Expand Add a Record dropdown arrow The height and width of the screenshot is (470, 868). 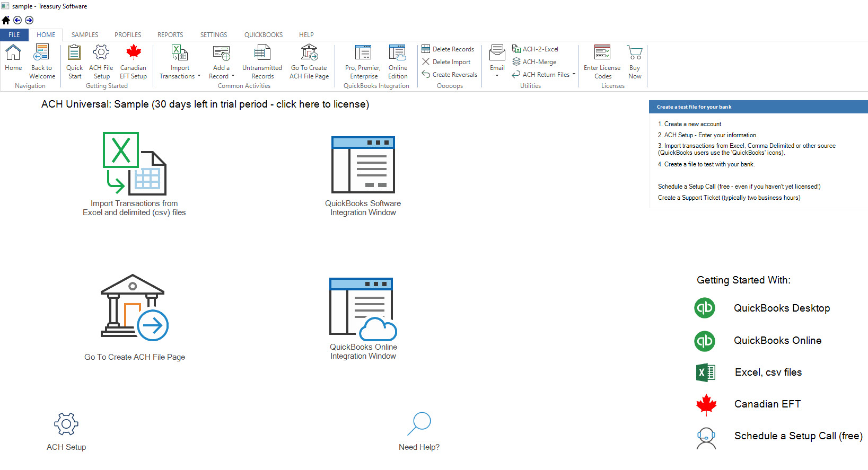pyautogui.click(x=233, y=76)
